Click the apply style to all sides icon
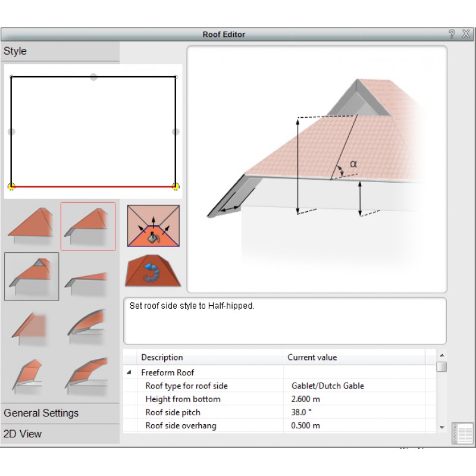476x476 pixels. click(152, 226)
